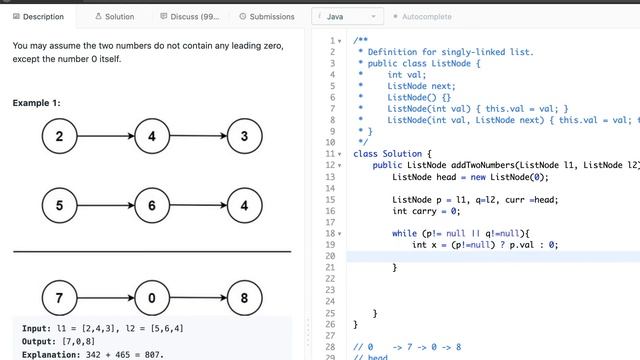Click node 7 in the result list
This screenshot has height=360, width=640.
coord(60,298)
